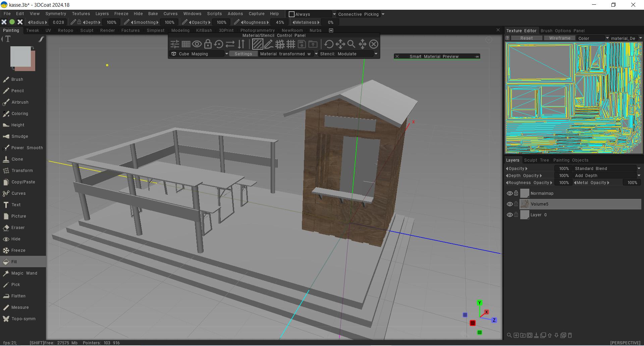Toggle the Always checkbox
The height and width of the screenshot is (346, 644).
(291, 14)
